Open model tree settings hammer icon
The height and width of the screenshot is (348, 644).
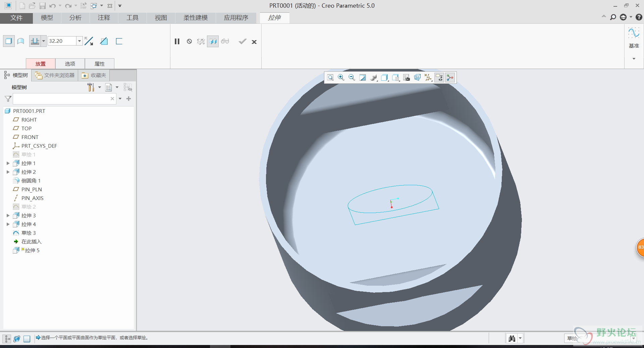pos(91,87)
